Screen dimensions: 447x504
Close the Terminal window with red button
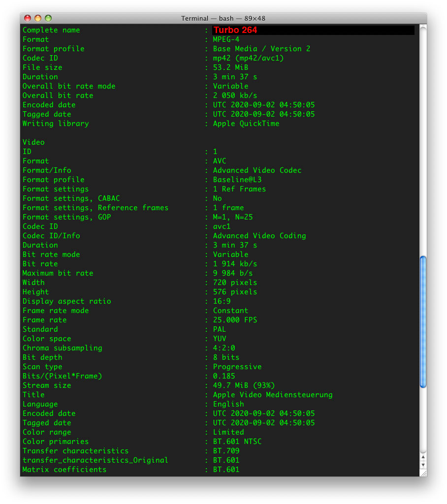(28, 18)
